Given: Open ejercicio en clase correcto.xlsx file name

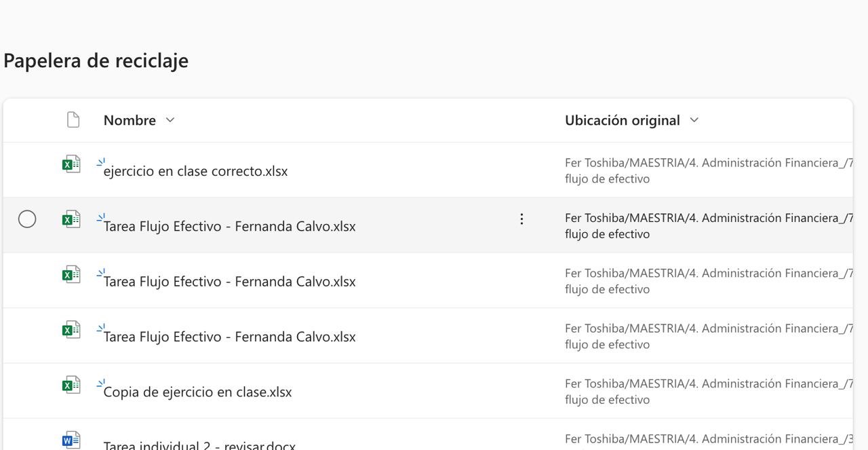Looking at the screenshot, I should click(195, 171).
